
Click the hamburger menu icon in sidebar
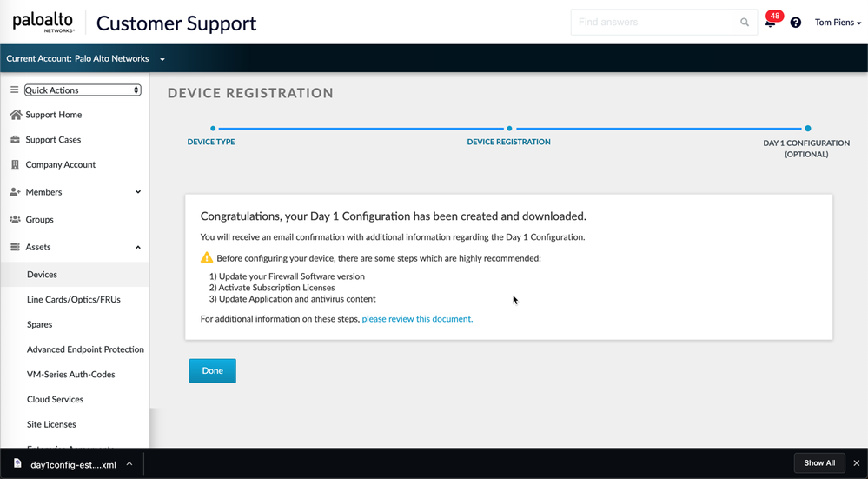[14, 90]
